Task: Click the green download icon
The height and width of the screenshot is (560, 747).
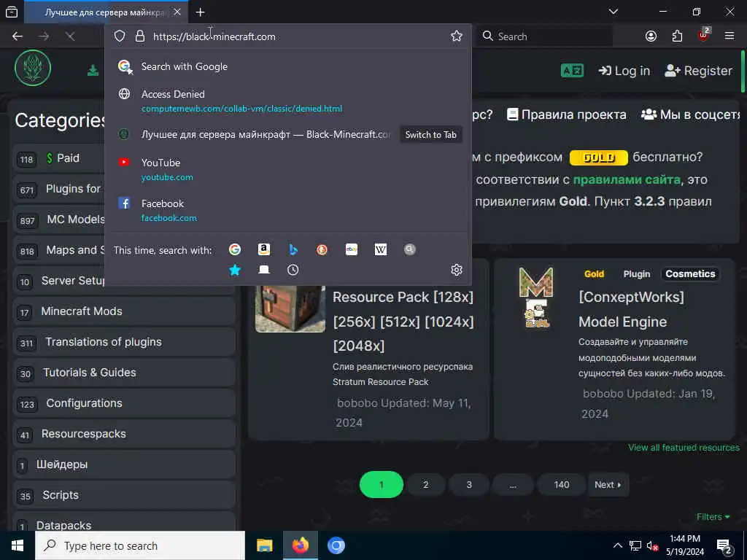Action: coord(93,71)
